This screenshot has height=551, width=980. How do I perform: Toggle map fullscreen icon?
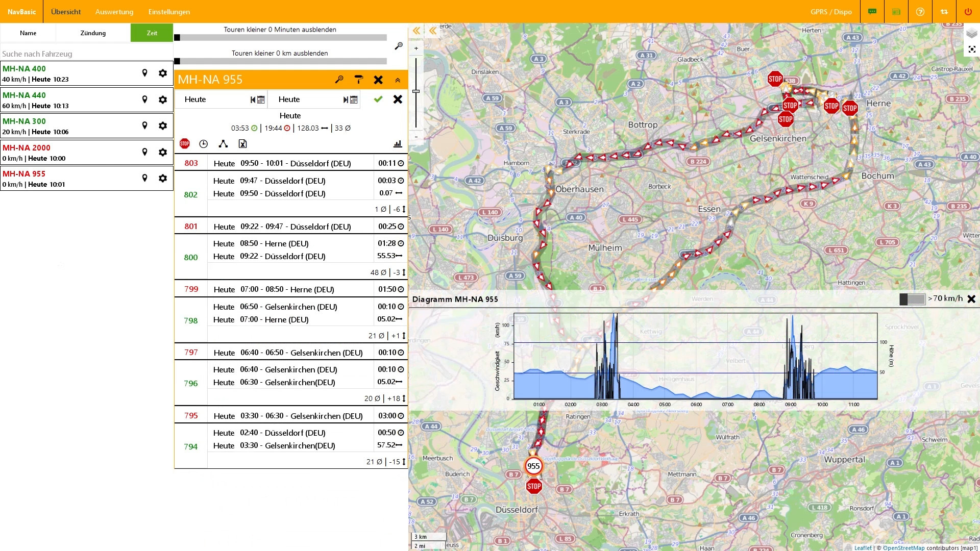tap(972, 49)
